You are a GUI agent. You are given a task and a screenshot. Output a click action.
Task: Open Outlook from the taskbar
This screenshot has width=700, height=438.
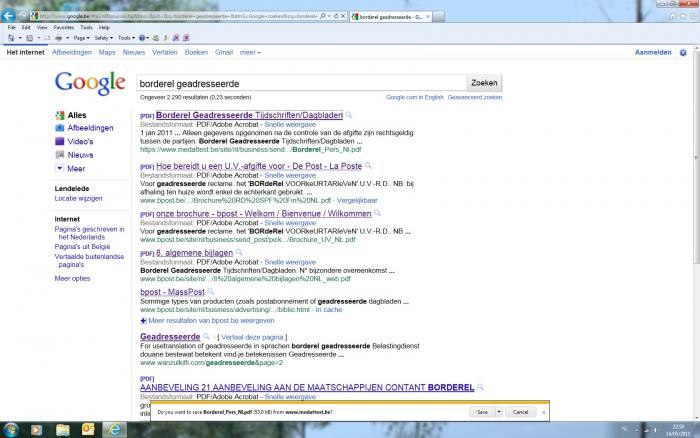click(88, 430)
